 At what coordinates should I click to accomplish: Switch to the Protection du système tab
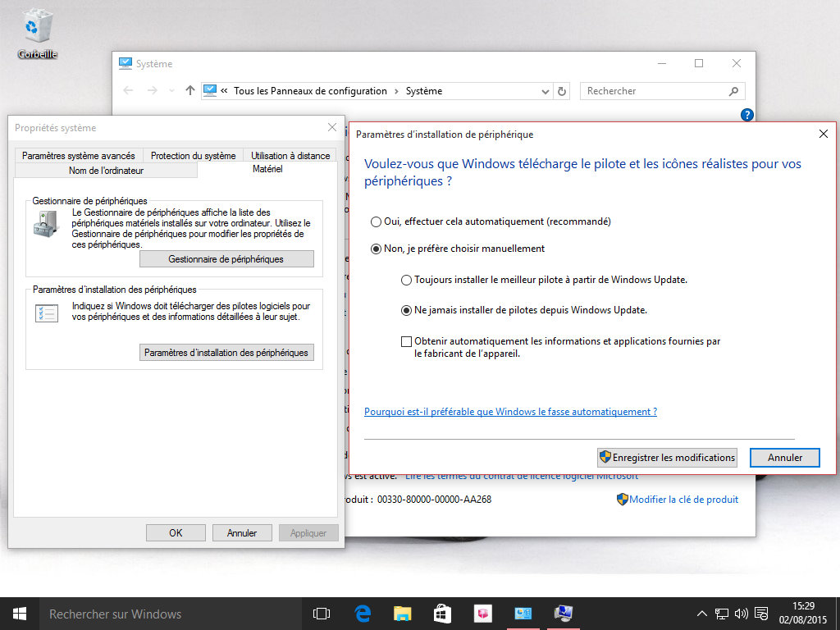click(x=194, y=155)
